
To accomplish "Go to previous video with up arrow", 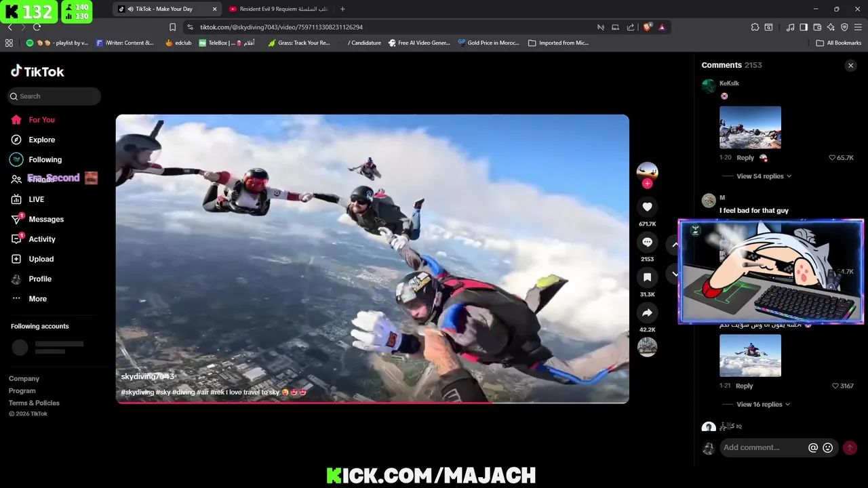I will pos(675,245).
